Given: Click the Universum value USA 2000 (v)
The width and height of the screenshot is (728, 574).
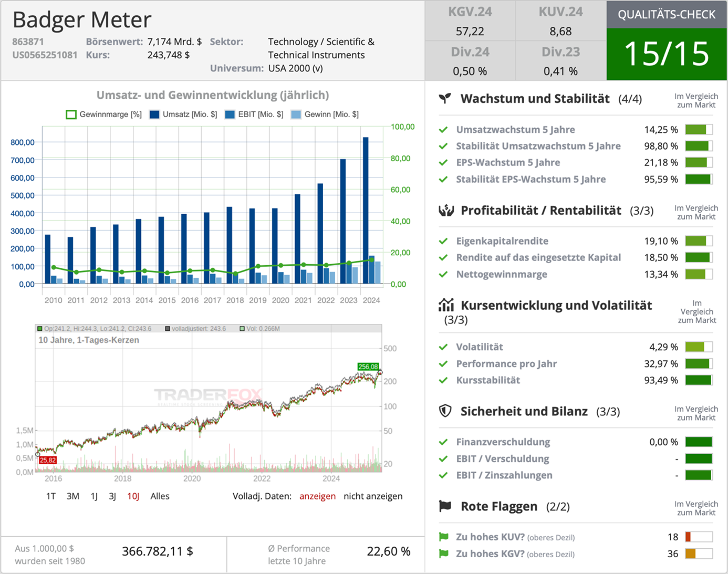Looking at the screenshot, I should coord(295,69).
